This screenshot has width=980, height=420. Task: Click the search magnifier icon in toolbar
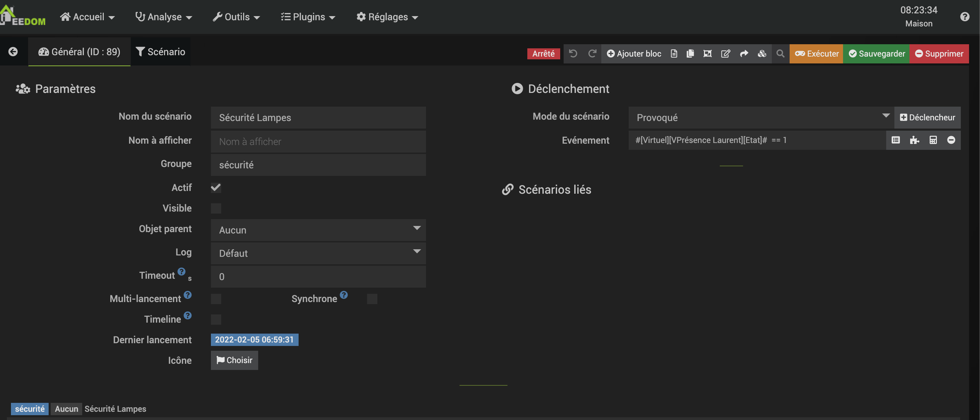click(x=780, y=54)
